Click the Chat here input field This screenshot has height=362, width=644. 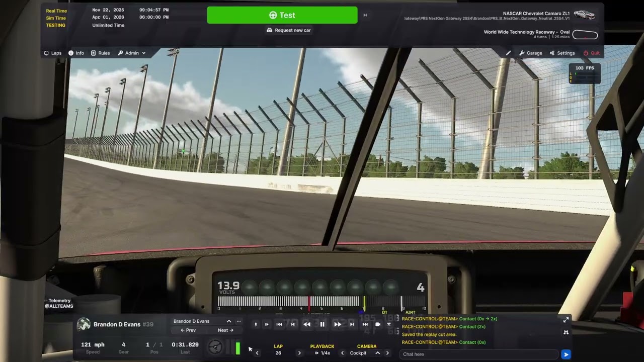(x=479, y=354)
